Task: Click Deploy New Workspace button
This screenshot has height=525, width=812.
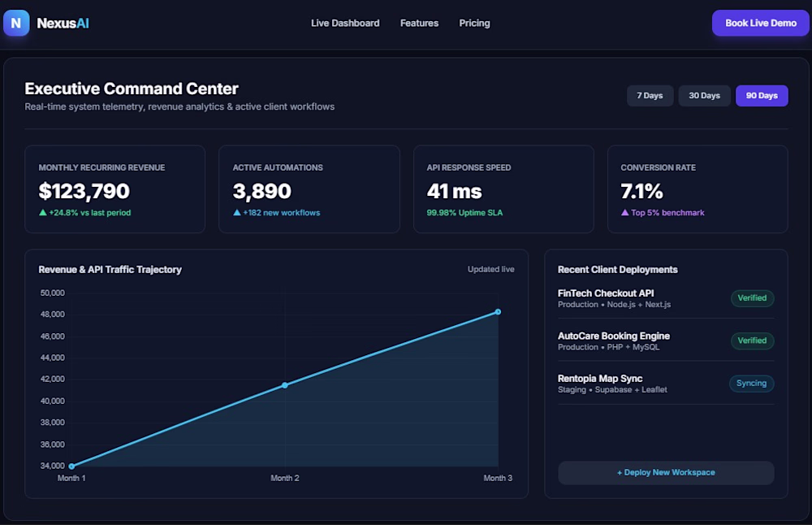Action: [x=666, y=473]
